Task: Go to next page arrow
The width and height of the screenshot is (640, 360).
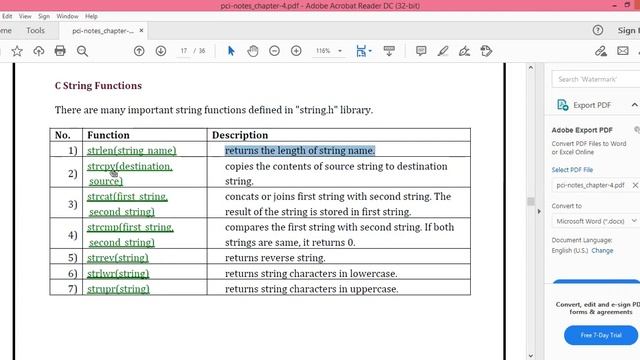Action: (x=161, y=51)
